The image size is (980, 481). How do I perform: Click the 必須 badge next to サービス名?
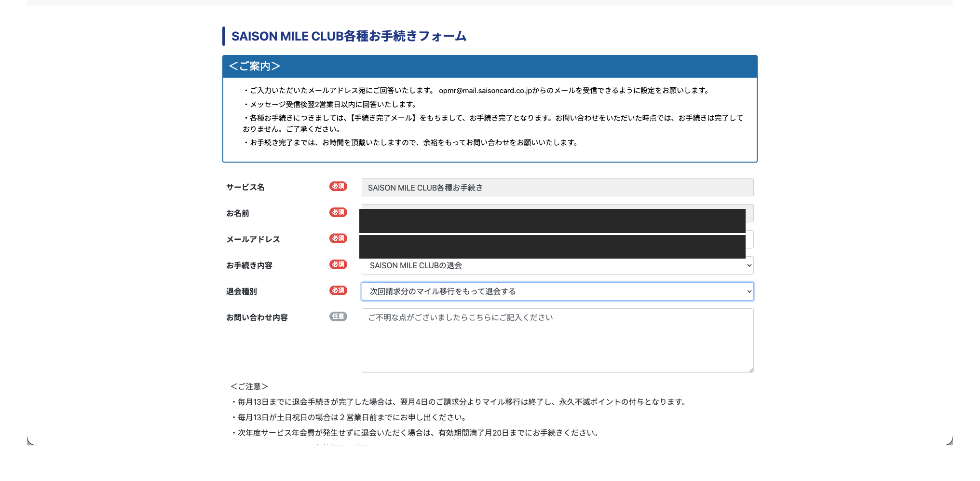[338, 186]
